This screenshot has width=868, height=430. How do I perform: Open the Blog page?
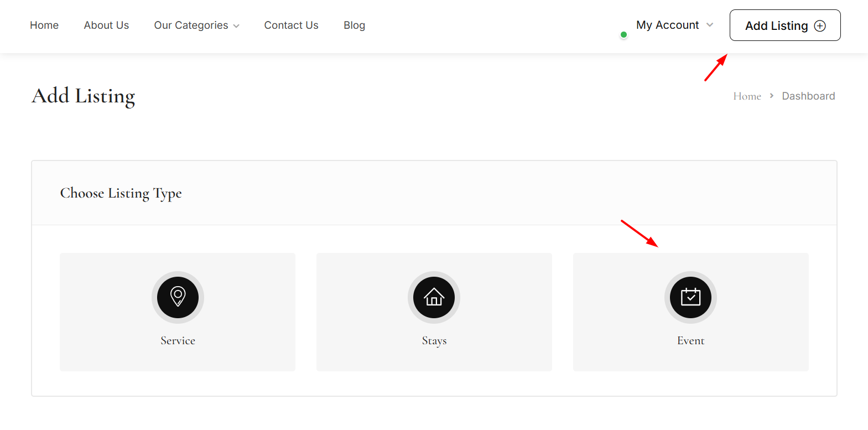pos(354,25)
